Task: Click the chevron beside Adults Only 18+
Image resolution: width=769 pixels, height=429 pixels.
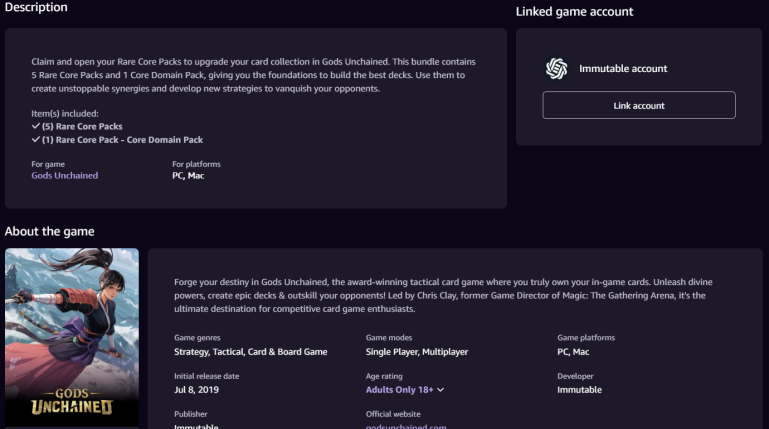Action: (440, 390)
